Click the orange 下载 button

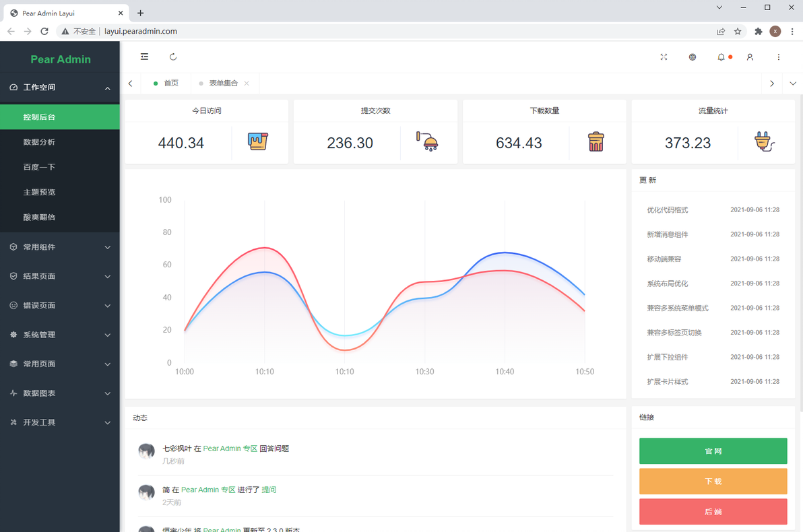click(713, 481)
